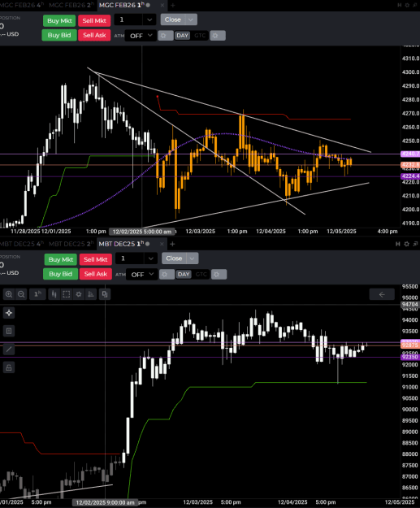This screenshot has height=508, width=420.
Task: Expand the MGC quantity dropdown
Action: pyautogui.click(x=149, y=20)
